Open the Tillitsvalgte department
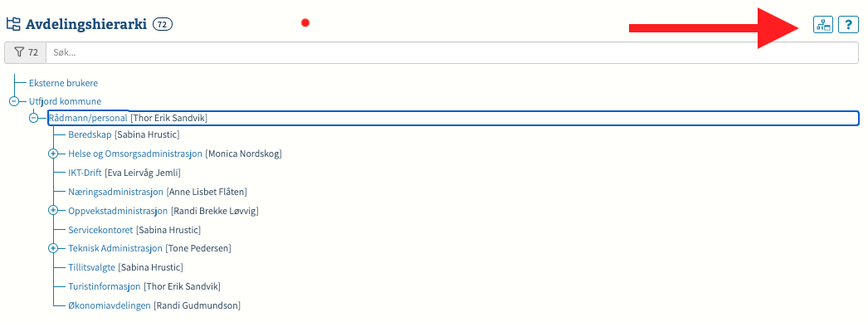Screen dimensions: 868x322 pyautogui.click(x=92, y=267)
